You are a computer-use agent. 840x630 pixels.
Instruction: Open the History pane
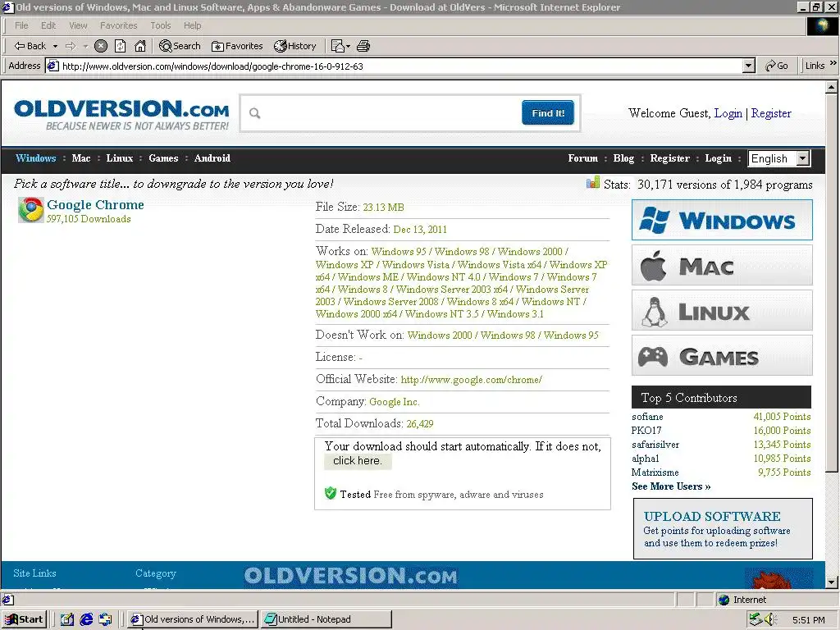295,46
